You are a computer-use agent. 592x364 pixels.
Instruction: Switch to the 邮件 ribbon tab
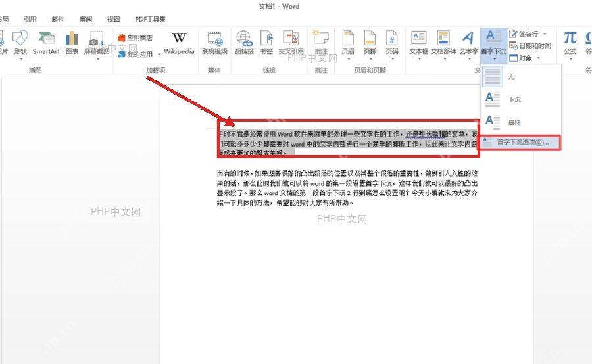(x=58, y=19)
